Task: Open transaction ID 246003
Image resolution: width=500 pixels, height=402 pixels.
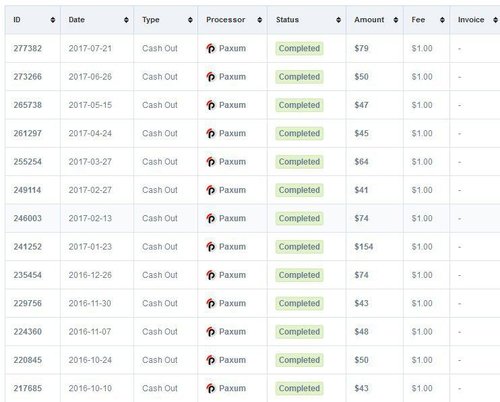Action: 28,219
